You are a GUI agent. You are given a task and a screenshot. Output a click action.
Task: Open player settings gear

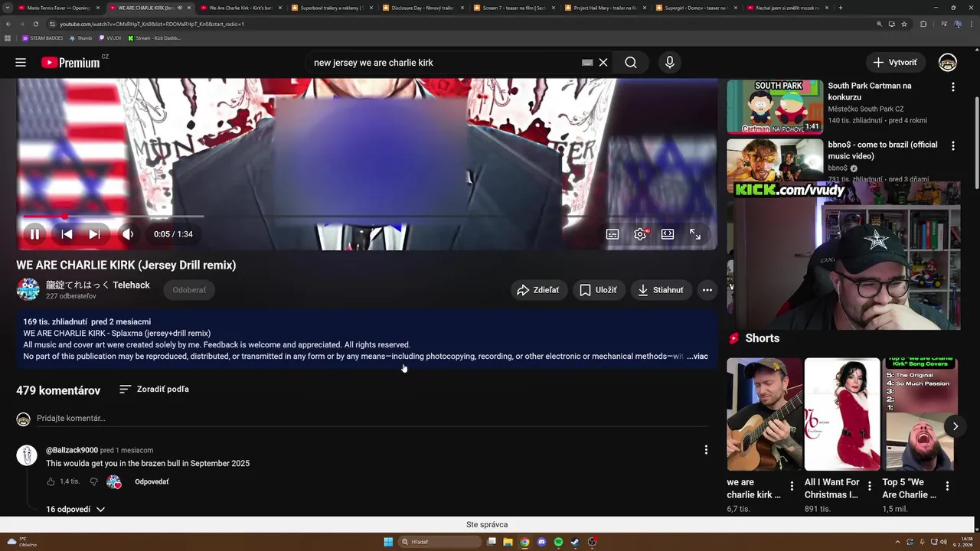pyautogui.click(x=640, y=234)
